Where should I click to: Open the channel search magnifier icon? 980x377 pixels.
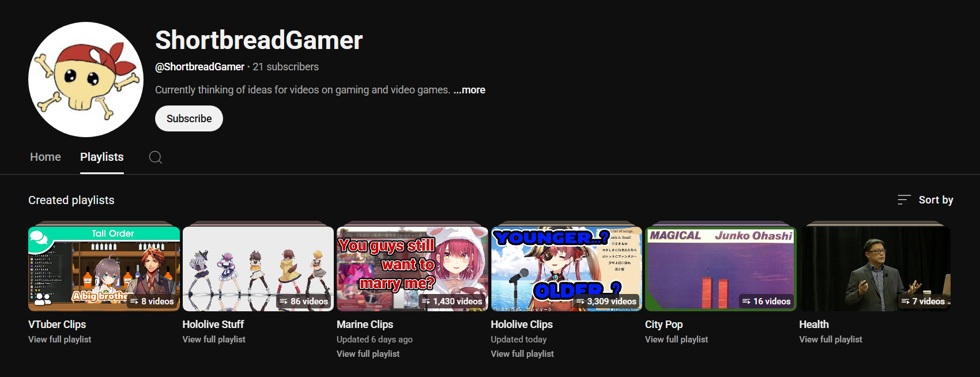pos(156,157)
